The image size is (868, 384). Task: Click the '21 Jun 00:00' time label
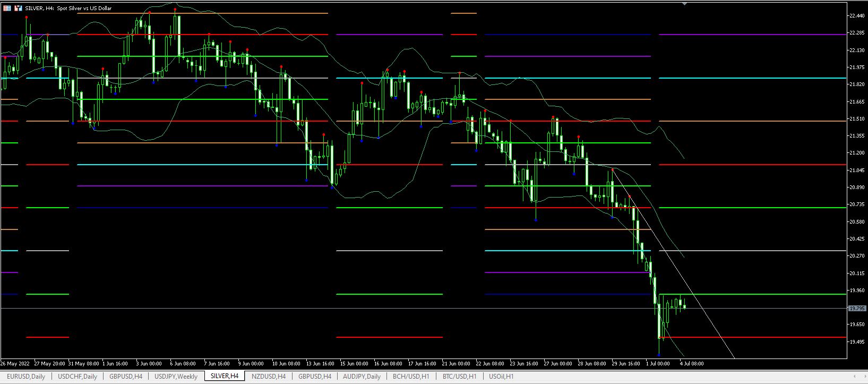coord(456,364)
